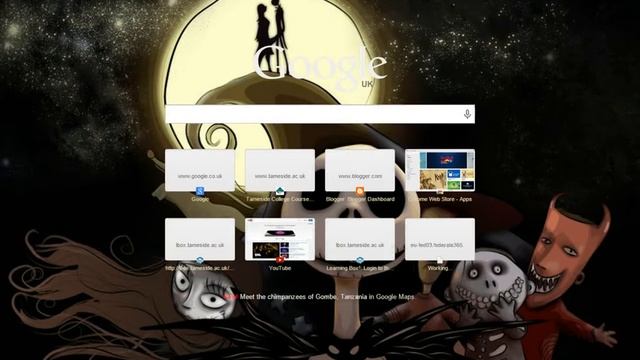
Task: Click the 'Working...' tile label
Action: click(x=438, y=268)
